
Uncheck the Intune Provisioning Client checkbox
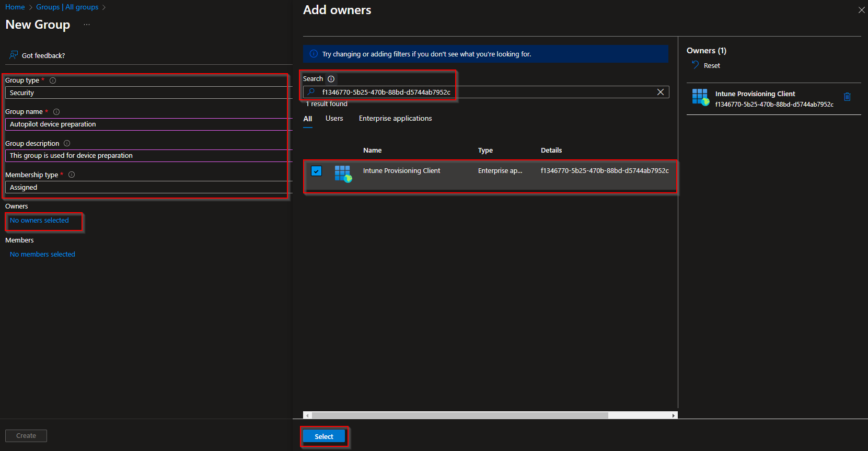(x=316, y=171)
